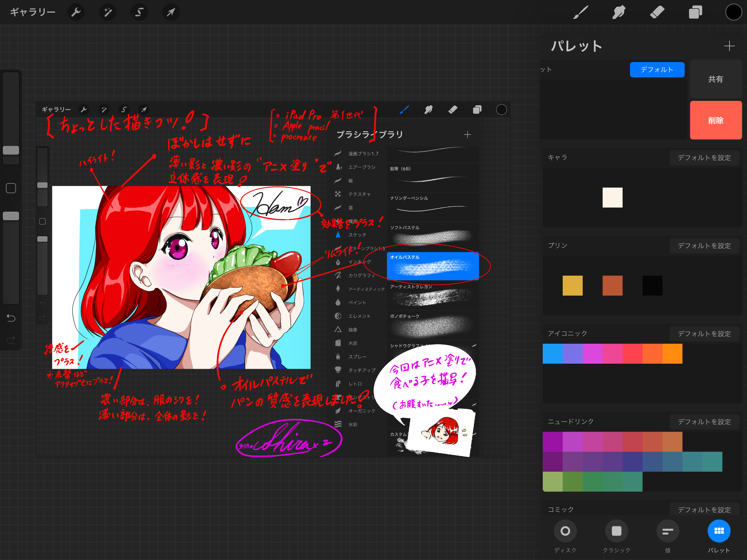
Task: Pick the black swatch in プリン palette
Action: pyautogui.click(x=652, y=285)
